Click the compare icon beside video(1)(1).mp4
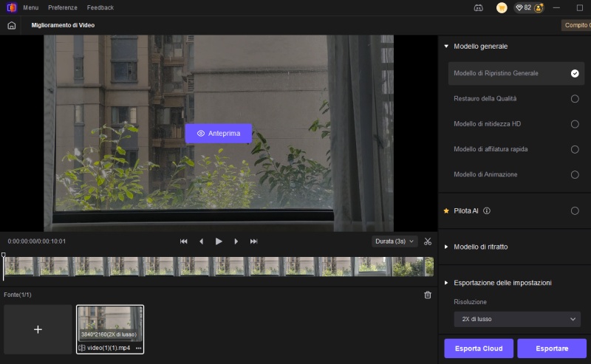This screenshot has height=364, width=591. click(82, 348)
